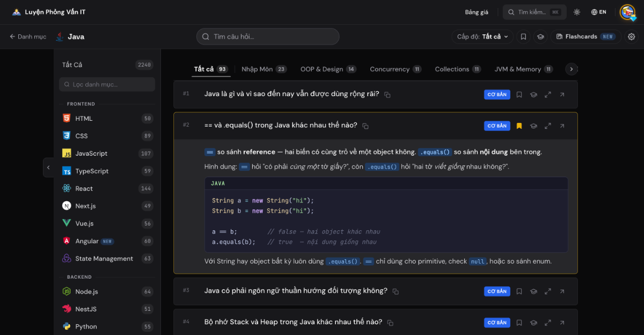644x335 pixels.
Task: Click the Java title next to Danh mục
Action: point(70,37)
